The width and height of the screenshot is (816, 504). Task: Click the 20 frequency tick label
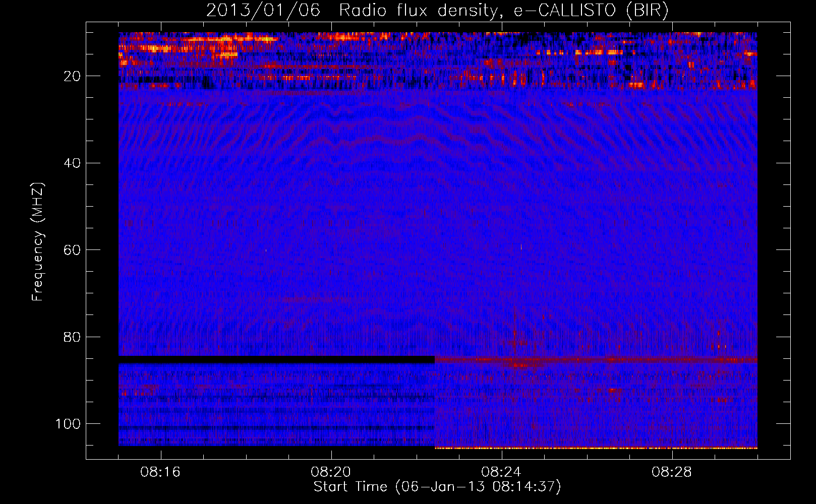[73, 76]
